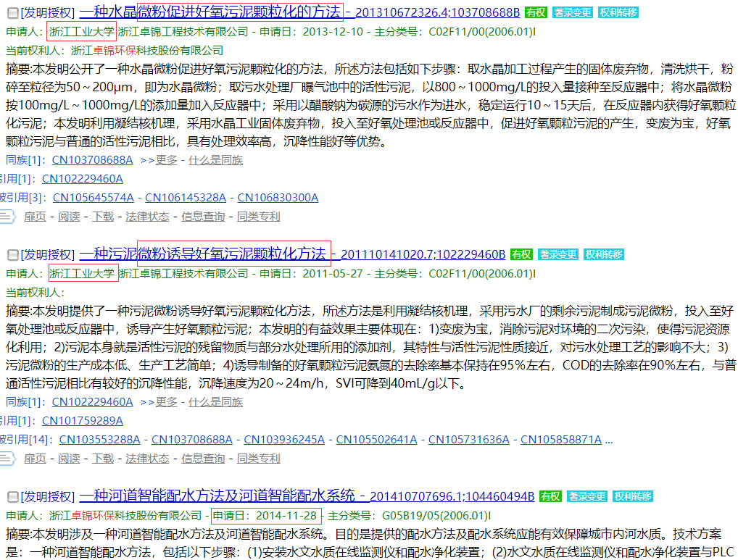This screenshot has height=560, width=738.
Task: Click the 有权 badge on the 水晶微粉 patent
Action: click(536, 12)
